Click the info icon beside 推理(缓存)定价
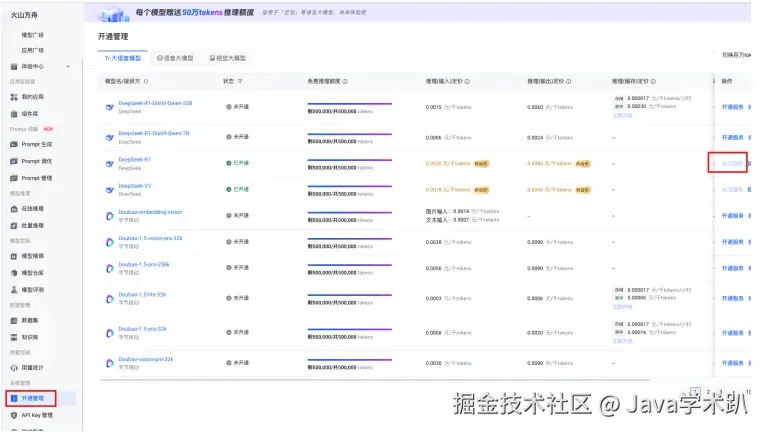 click(654, 81)
